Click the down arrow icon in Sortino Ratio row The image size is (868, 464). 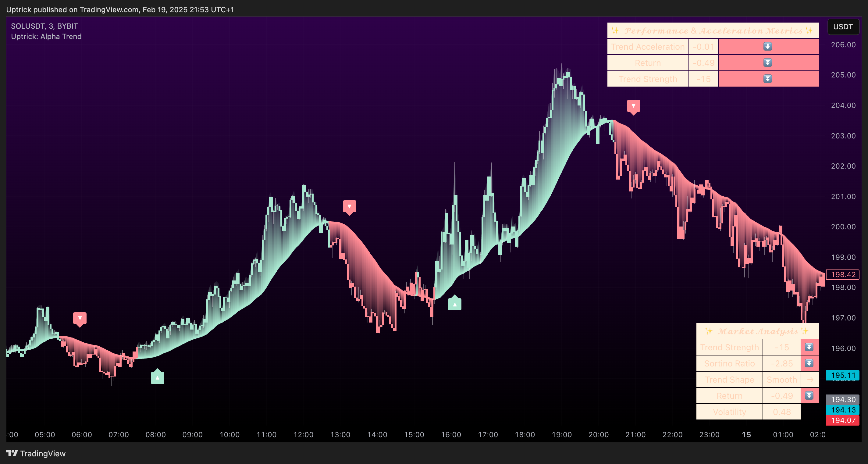(809, 363)
